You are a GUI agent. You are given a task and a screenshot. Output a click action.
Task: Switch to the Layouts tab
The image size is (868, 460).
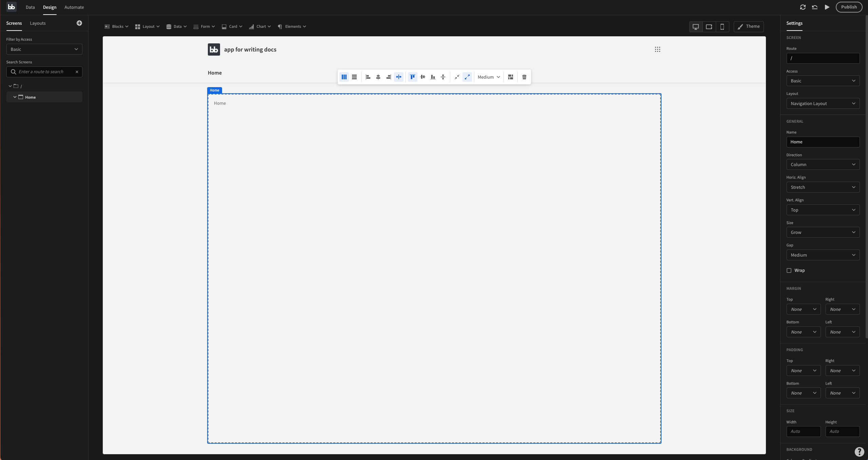coord(38,23)
